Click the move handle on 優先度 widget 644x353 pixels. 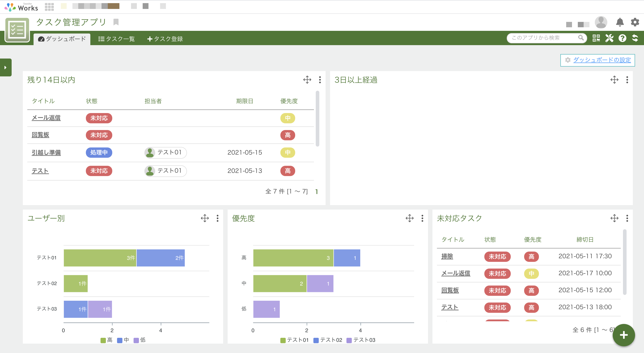pos(409,218)
